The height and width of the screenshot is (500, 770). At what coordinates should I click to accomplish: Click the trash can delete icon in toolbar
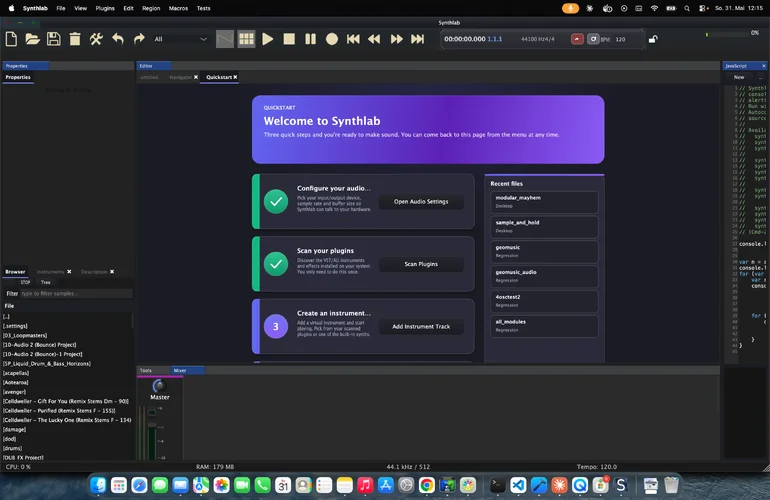click(75, 39)
